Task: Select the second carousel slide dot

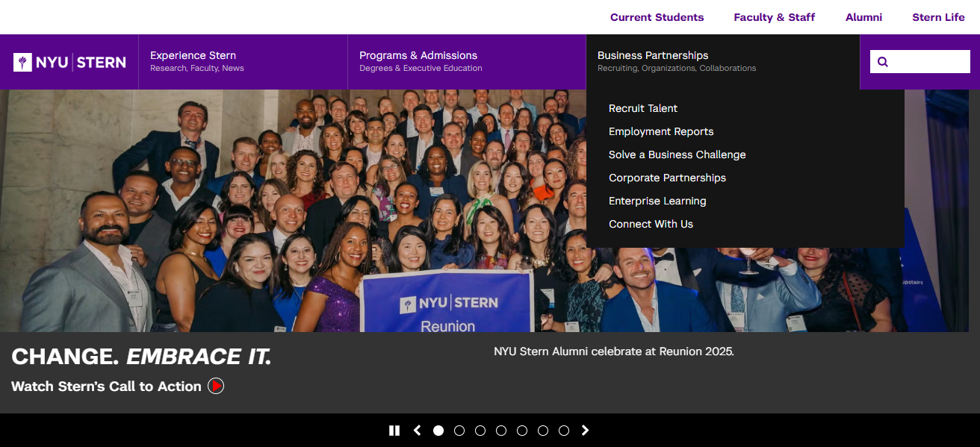Action: click(459, 431)
